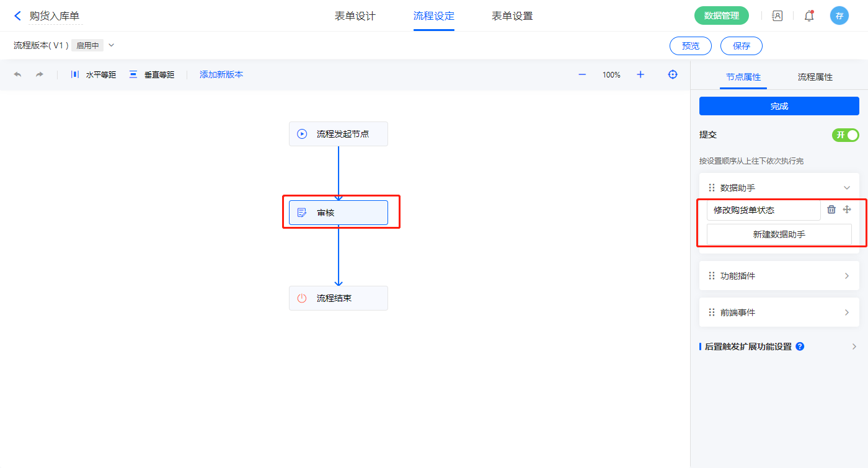The image size is (868, 468).
Task: Click the redo arrow icon
Action: click(x=40, y=74)
